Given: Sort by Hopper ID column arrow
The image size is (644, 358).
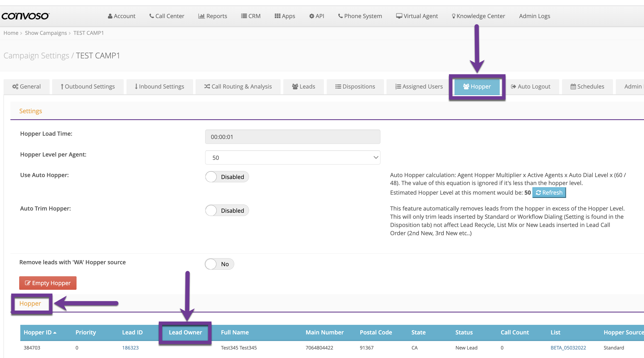Looking at the screenshot, I should pos(55,333).
